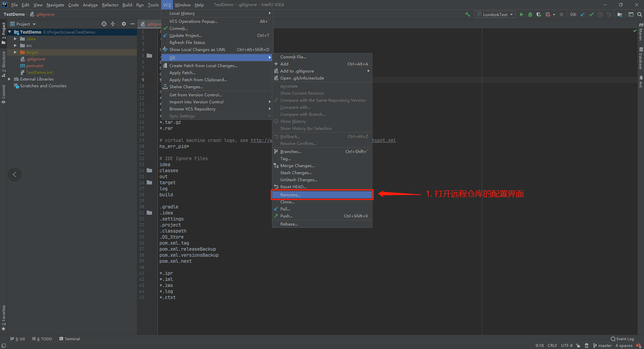
Task: Click the master branch widget
Action: [x=602, y=346]
